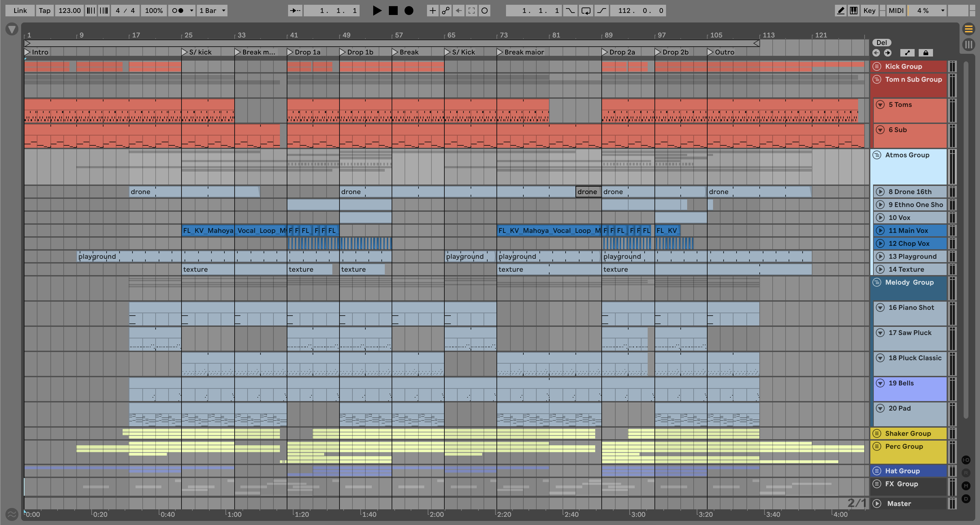The height and width of the screenshot is (525, 980).
Task: Jump to the Drop 1a locator
Action: point(290,52)
